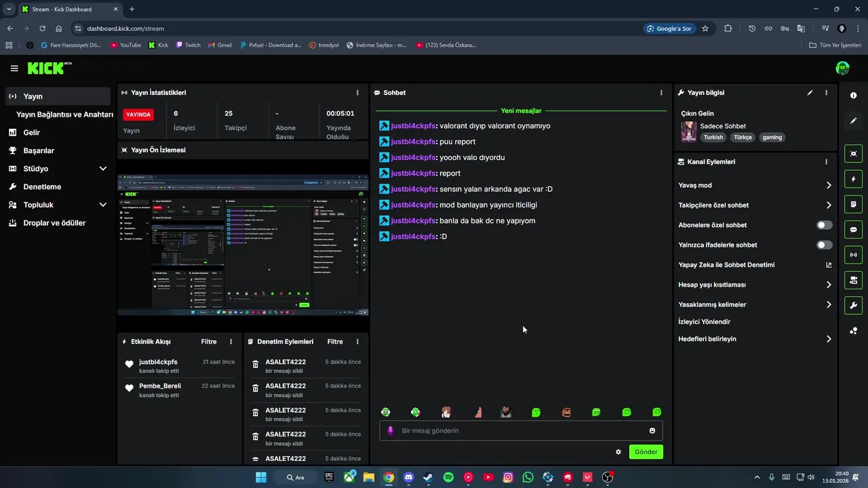
Task: Open options menu of Etkinlik Akışı panel
Action: tap(231, 342)
